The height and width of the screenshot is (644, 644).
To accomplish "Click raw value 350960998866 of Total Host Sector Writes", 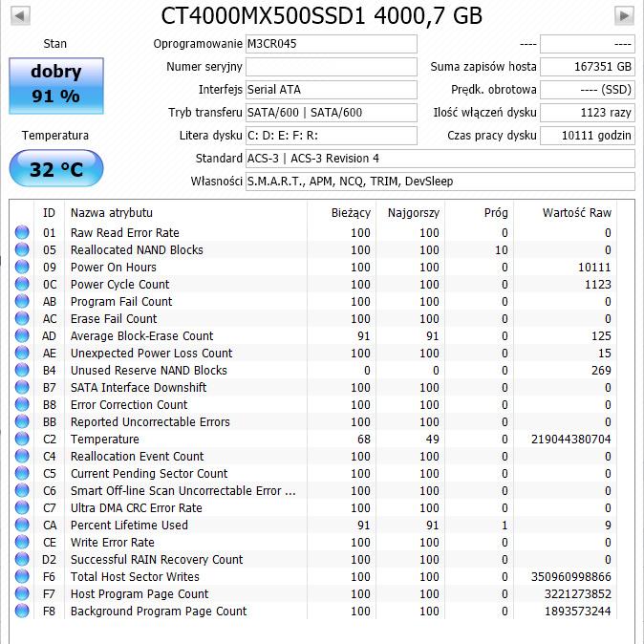I will 571,577.
